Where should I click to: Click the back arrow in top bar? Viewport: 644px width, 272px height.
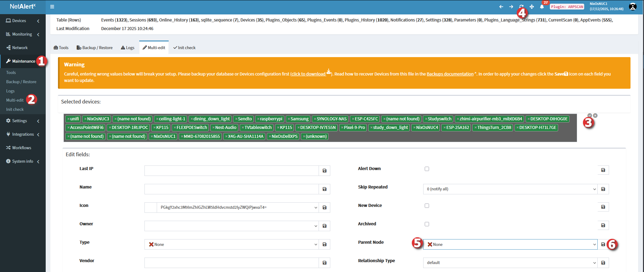(501, 7)
